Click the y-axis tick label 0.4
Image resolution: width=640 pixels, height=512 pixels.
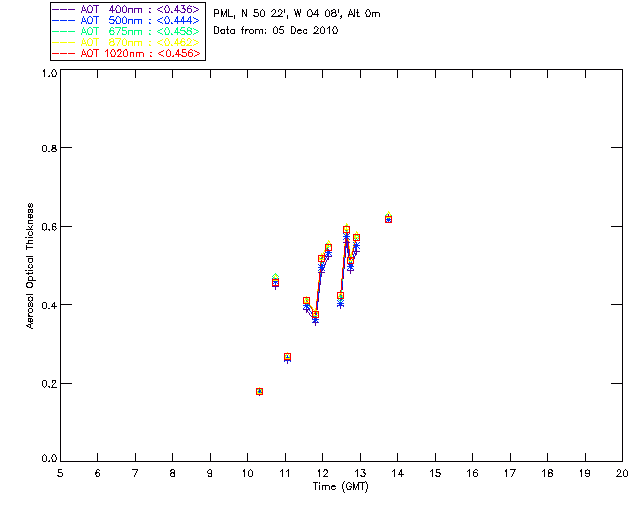point(49,305)
